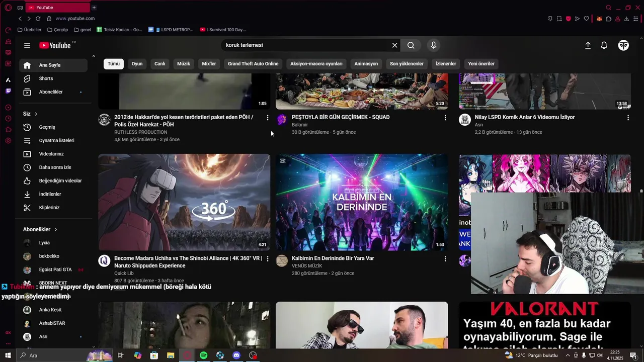Select Son yüklenenler chip
This screenshot has height=362, width=644.
pos(407,64)
